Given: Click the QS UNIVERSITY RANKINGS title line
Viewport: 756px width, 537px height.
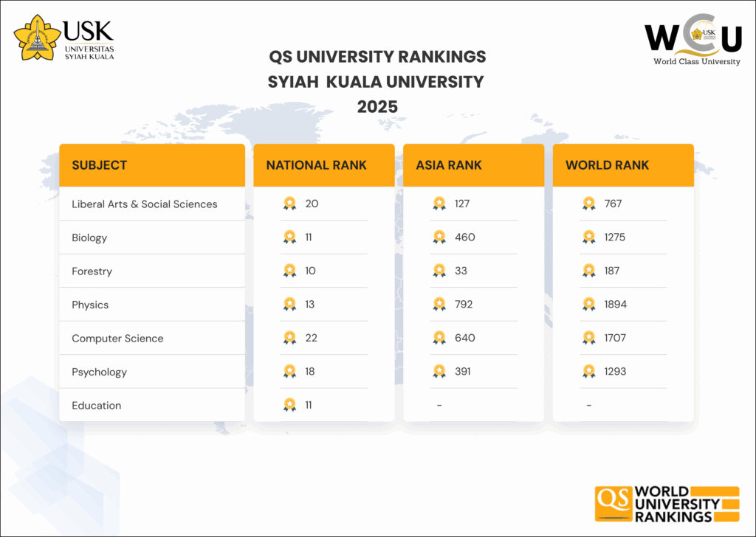Looking at the screenshot, I should [x=377, y=57].
